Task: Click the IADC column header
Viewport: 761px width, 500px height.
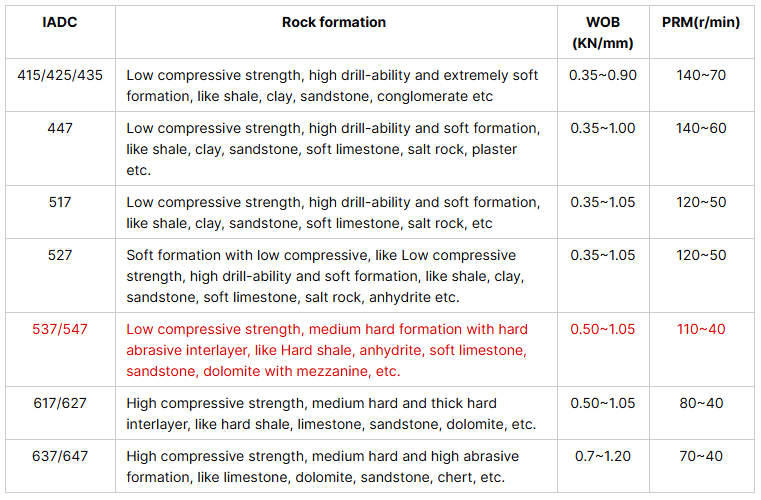Action: tap(60, 22)
